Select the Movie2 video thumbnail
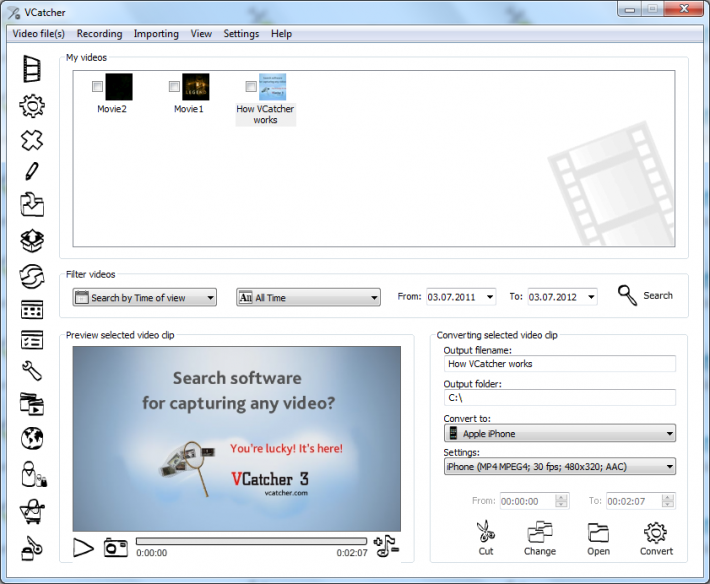Screen dimensions: 710x584 [119, 87]
